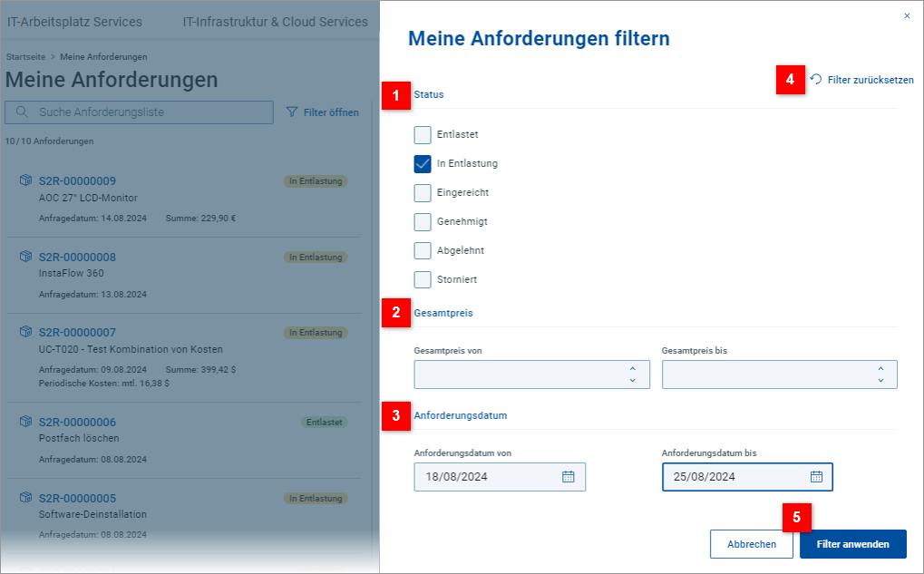924x574 pixels.
Task: Close the filter panel with the X icon
Action: point(907,15)
